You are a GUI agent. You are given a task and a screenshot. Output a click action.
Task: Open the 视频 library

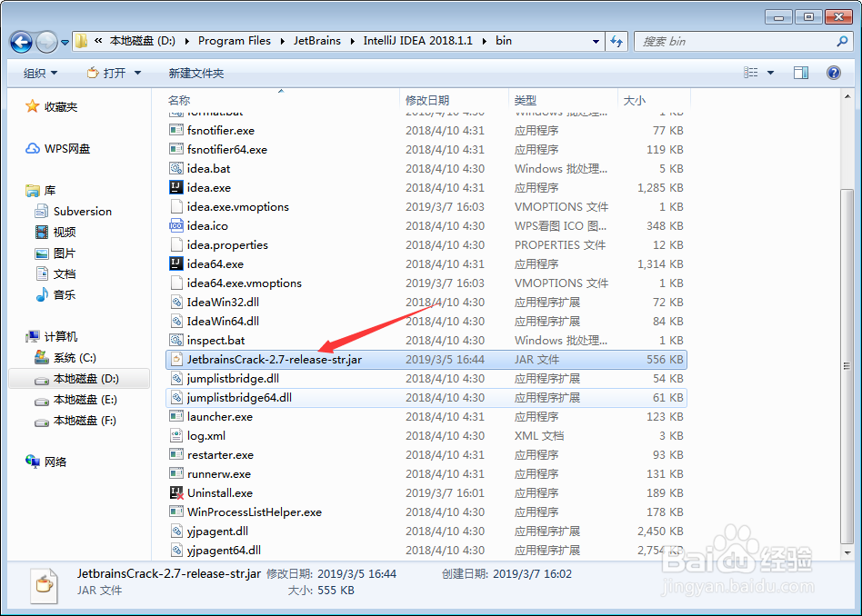click(x=55, y=232)
